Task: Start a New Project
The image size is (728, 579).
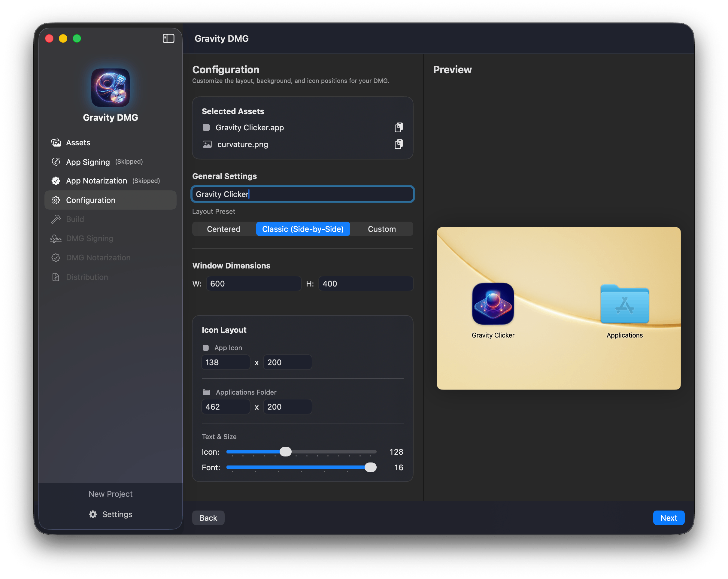Action: click(111, 494)
